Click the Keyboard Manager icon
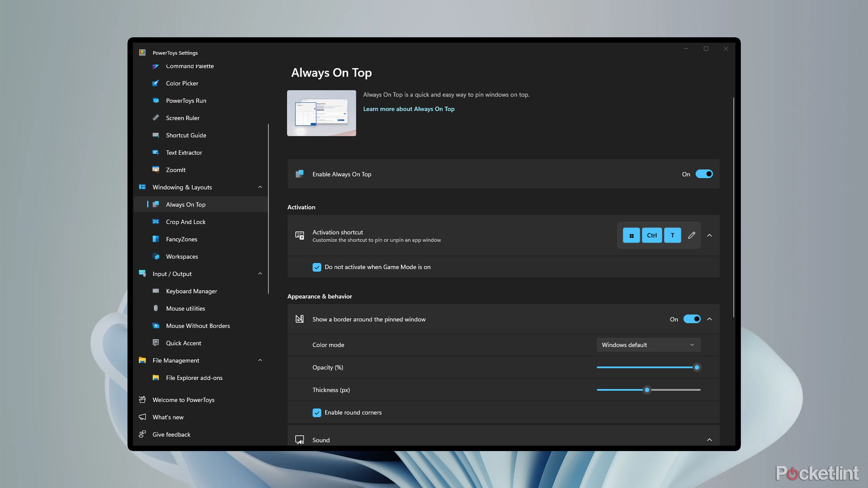This screenshot has height=488, width=868. 156,291
